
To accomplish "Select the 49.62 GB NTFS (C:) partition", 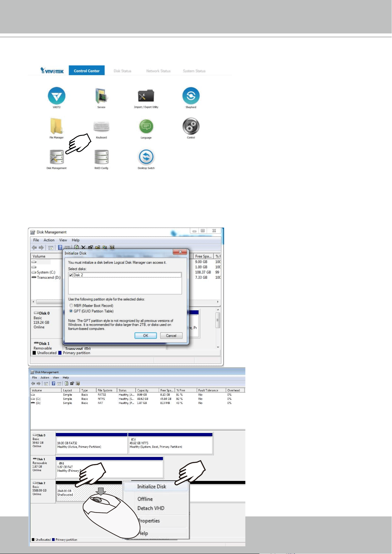I will 171,443.
